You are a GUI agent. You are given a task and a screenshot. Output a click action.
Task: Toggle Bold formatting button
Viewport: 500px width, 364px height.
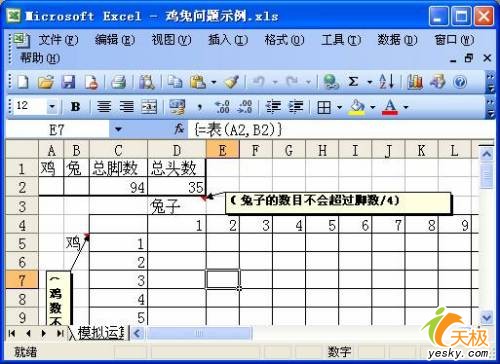pos(76,107)
